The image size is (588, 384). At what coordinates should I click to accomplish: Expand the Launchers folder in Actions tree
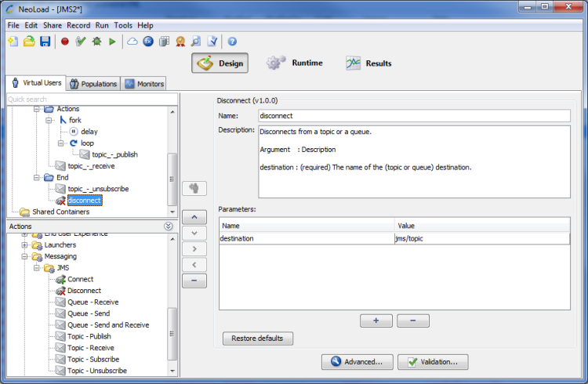click(x=24, y=245)
